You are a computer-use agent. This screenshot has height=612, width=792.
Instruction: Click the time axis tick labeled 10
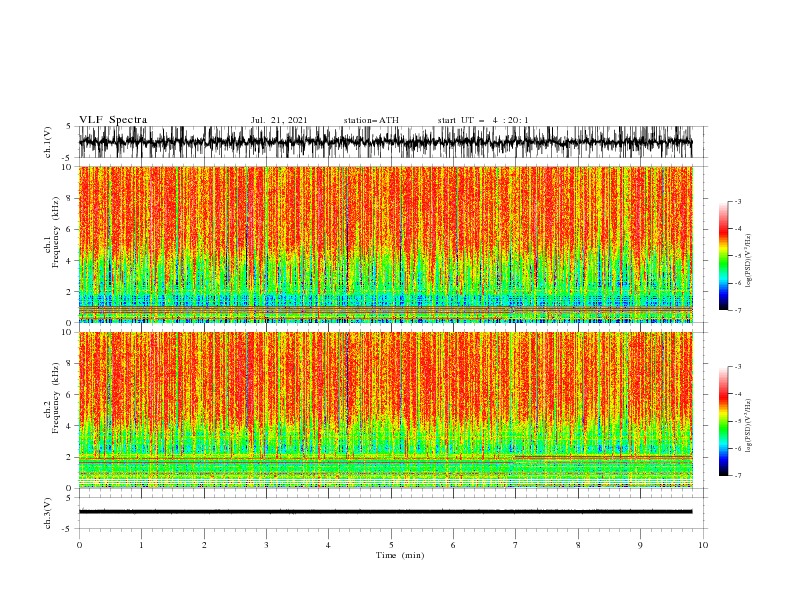click(x=703, y=545)
